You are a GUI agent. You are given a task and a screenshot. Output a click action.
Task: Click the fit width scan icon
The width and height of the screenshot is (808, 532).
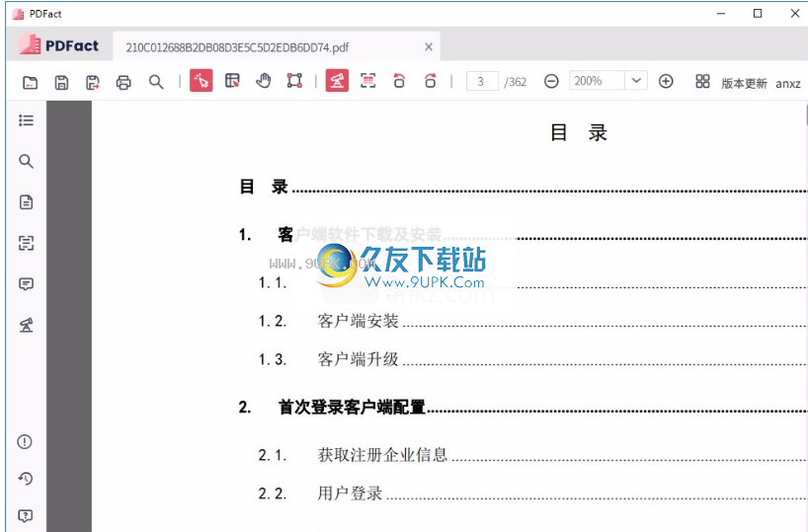367,81
